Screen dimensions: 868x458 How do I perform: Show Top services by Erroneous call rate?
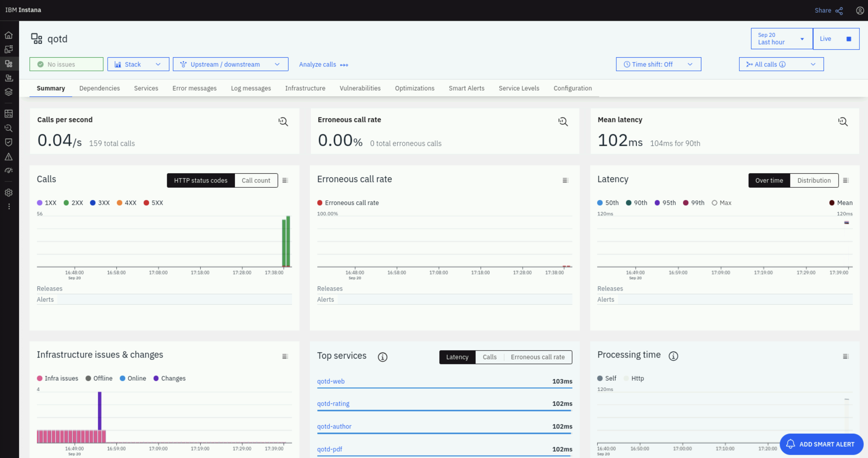click(537, 357)
